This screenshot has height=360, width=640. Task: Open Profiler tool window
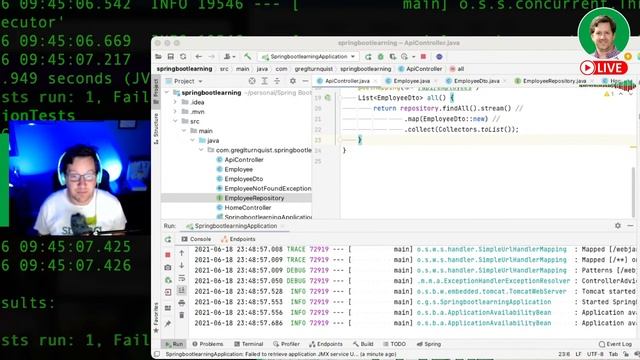[287, 344]
